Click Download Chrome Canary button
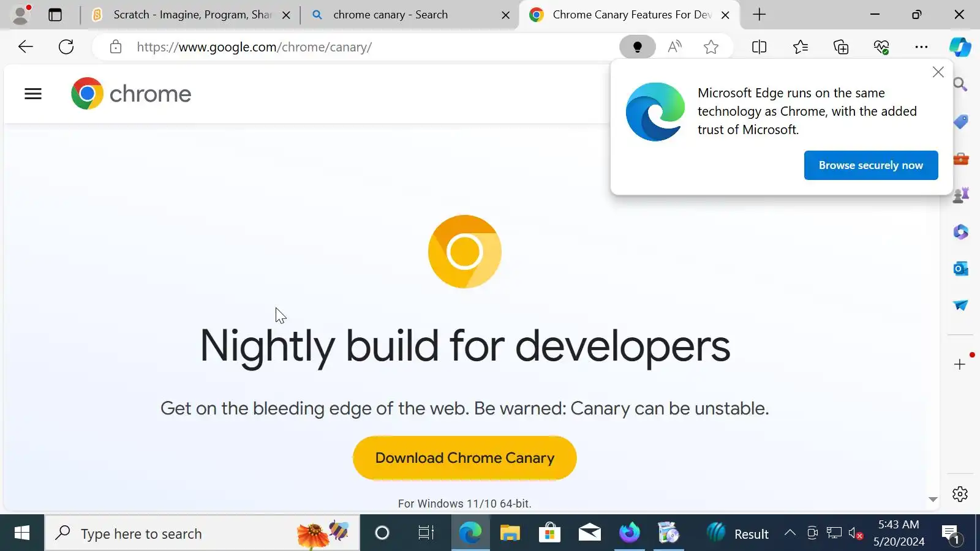Screen dimensions: 980x551 pyautogui.click(x=464, y=458)
